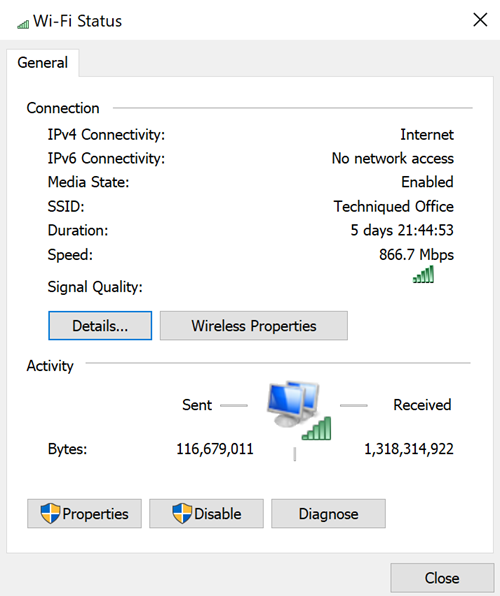Click the received bytes count 1,318,314,922
Viewport: 500px width, 596px height.
(409, 449)
